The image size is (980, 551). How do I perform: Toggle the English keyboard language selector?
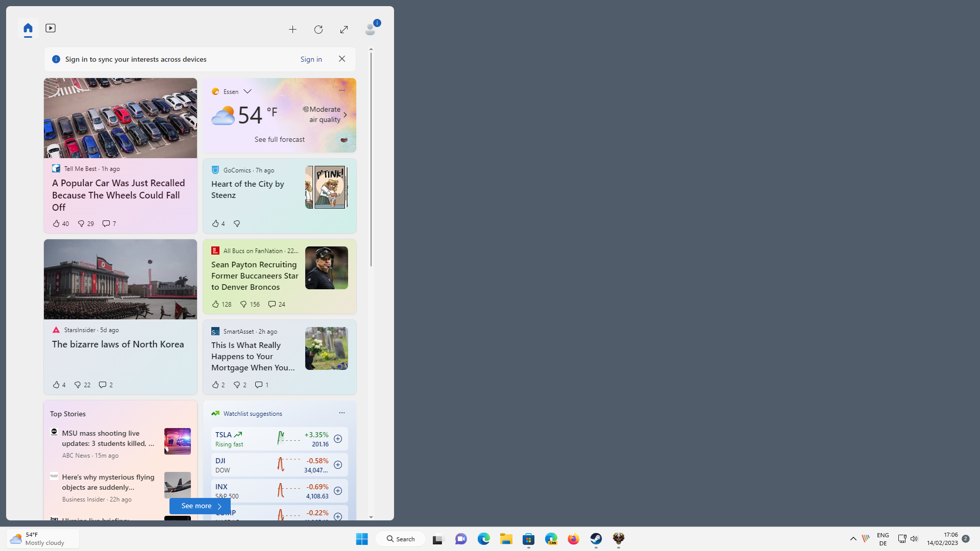click(883, 538)
